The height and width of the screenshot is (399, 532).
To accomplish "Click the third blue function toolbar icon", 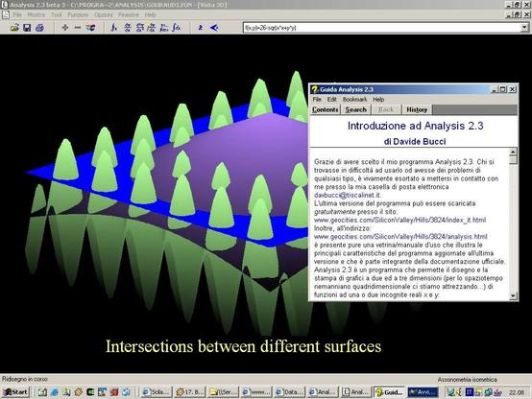I will point(140,28).
